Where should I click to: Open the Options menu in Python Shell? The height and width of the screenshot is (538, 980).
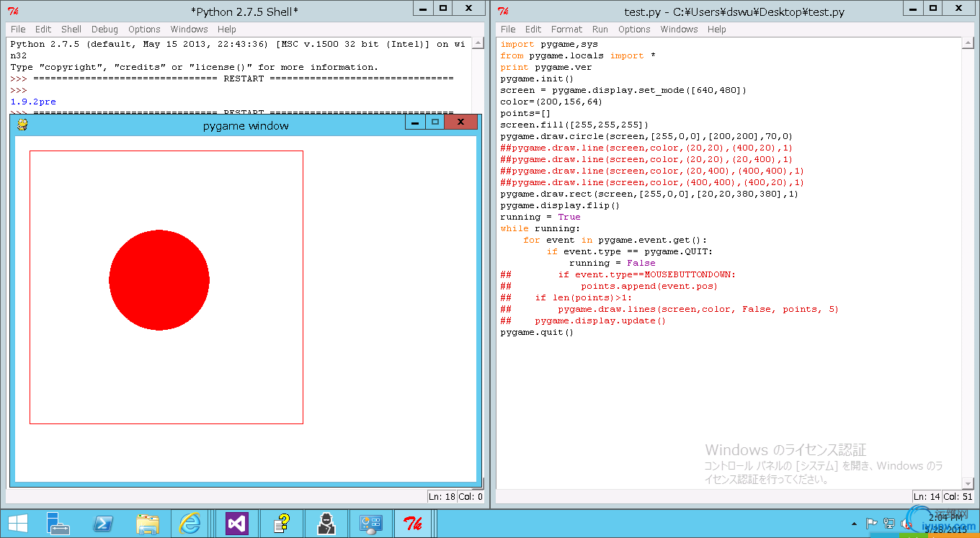tap(144, 30)
